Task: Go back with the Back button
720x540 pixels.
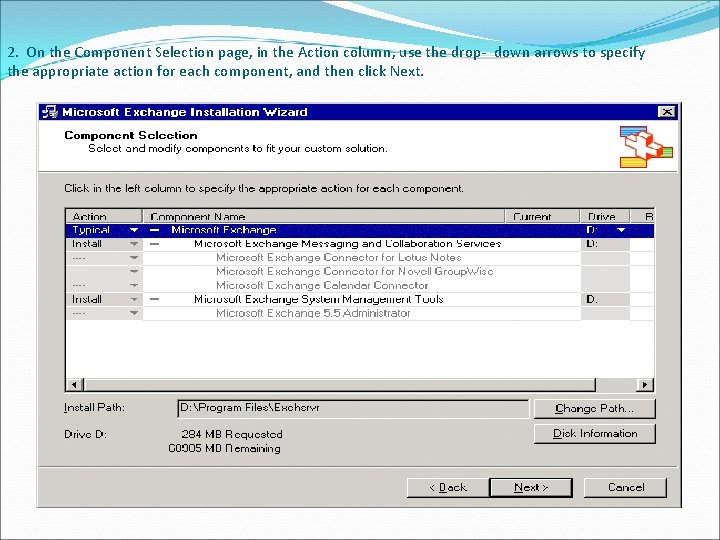Action: 448,487
